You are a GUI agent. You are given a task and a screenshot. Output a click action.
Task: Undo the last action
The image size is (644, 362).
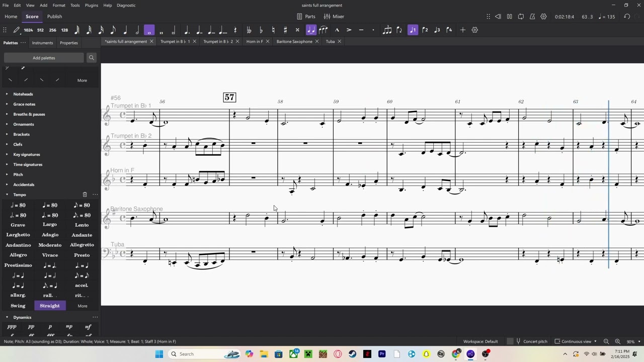click(x=627, y=17)
